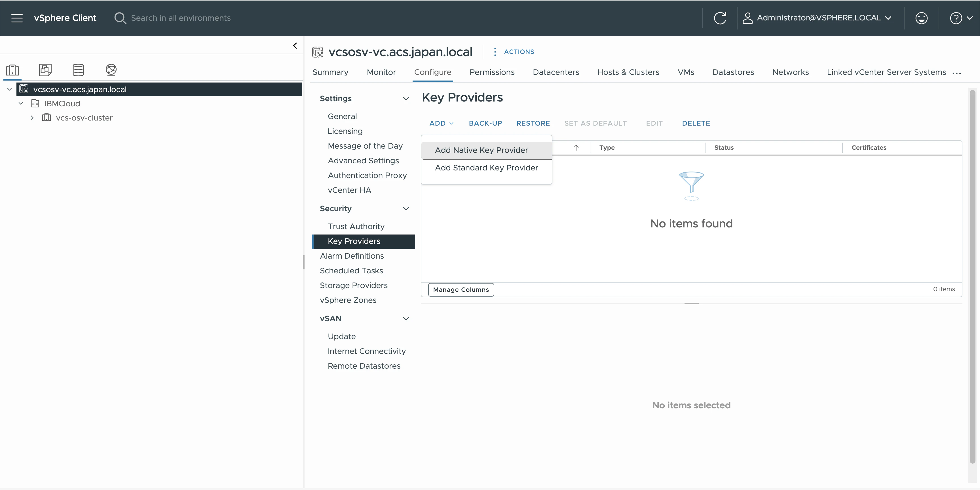Open Alarm Definitions

352,256
